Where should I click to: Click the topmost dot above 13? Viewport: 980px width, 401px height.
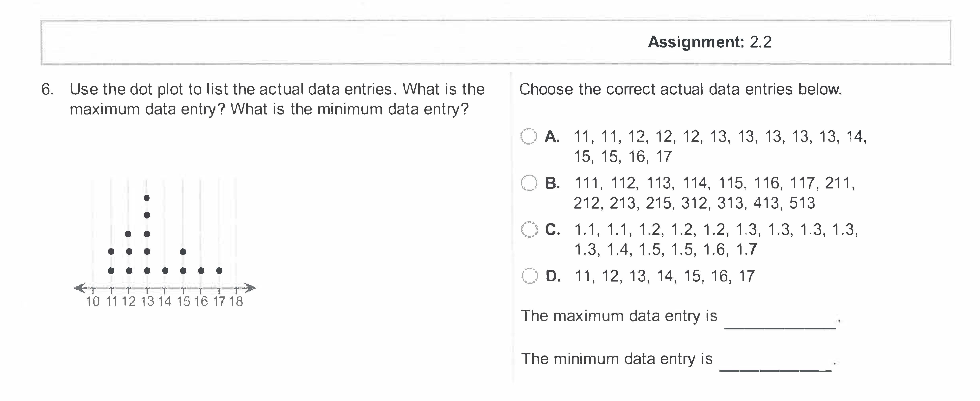(x=147, y=198)
